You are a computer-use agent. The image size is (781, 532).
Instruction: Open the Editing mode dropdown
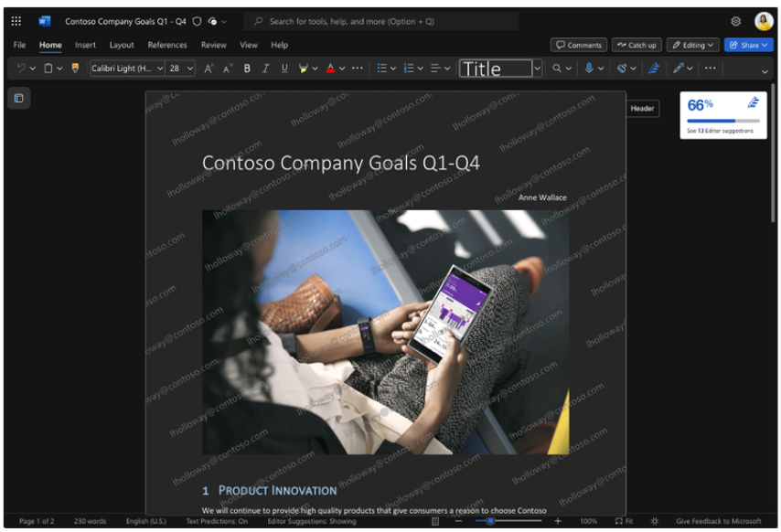pos(692,45)
